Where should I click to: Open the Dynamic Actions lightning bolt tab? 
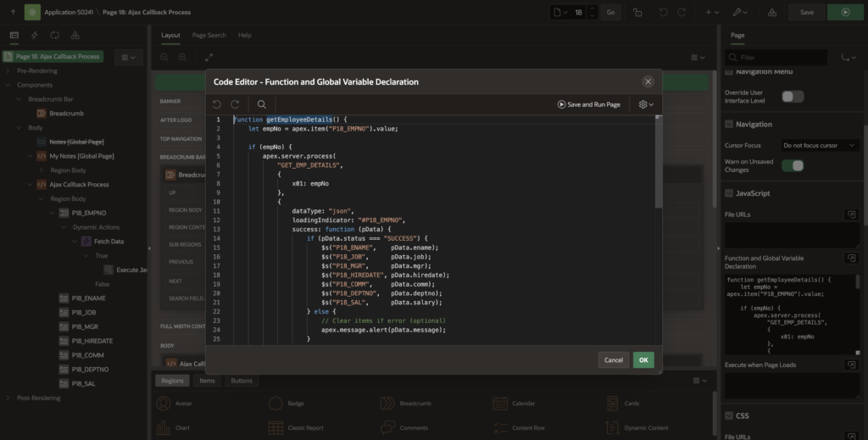point(34,35)
